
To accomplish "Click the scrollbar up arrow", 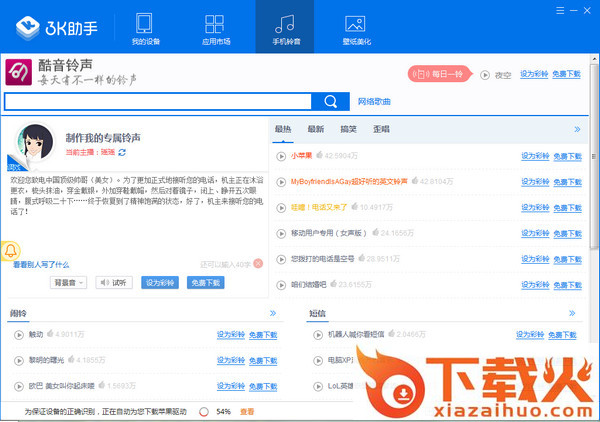I will [x=593, y=59].
